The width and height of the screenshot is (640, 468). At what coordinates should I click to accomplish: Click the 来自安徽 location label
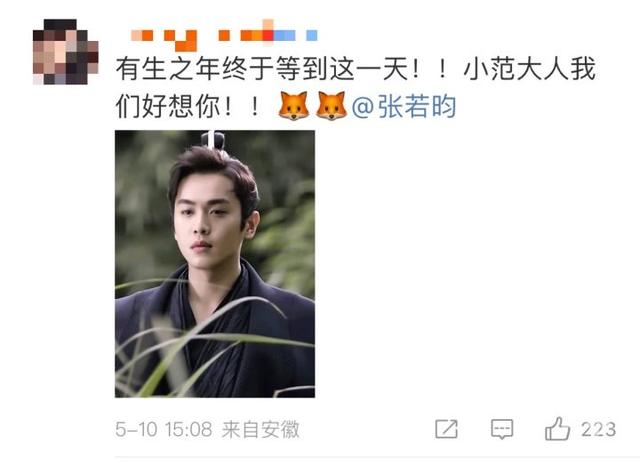coord(261,430)
